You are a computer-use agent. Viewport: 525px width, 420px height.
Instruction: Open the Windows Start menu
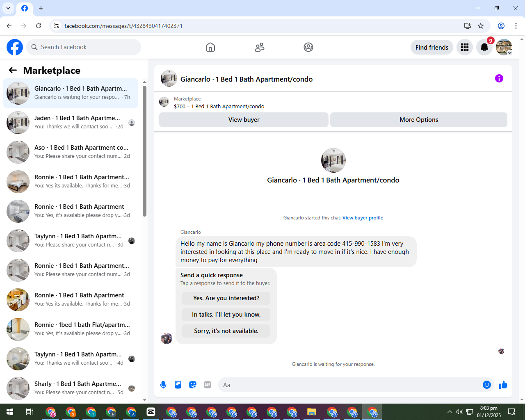tap(10, 412)
